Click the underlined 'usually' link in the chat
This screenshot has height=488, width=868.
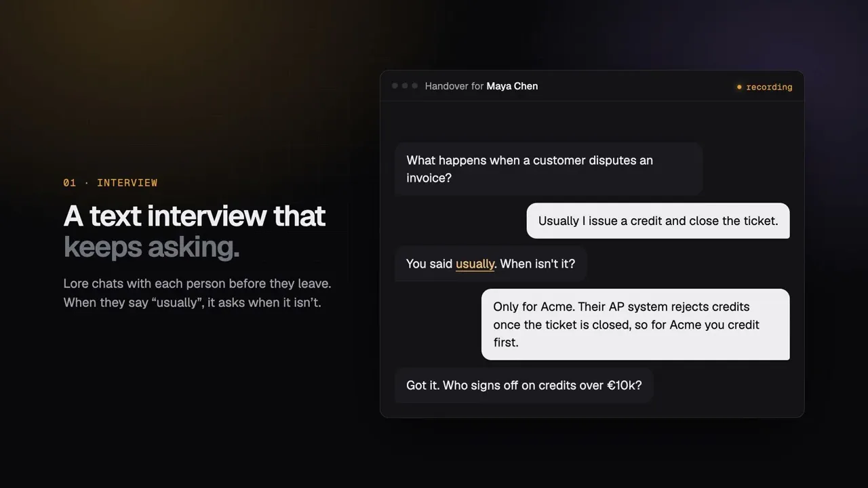tap(475, 264)
